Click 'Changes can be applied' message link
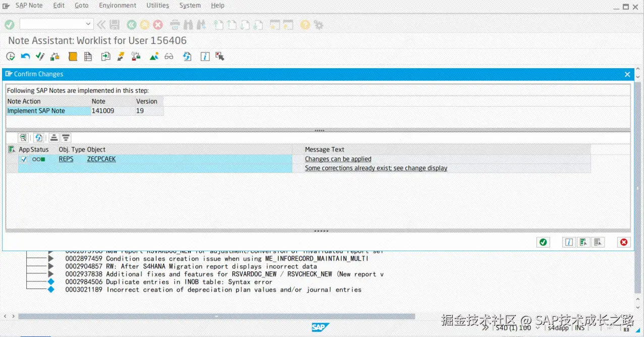644x337 pixels. coord(338,159)
